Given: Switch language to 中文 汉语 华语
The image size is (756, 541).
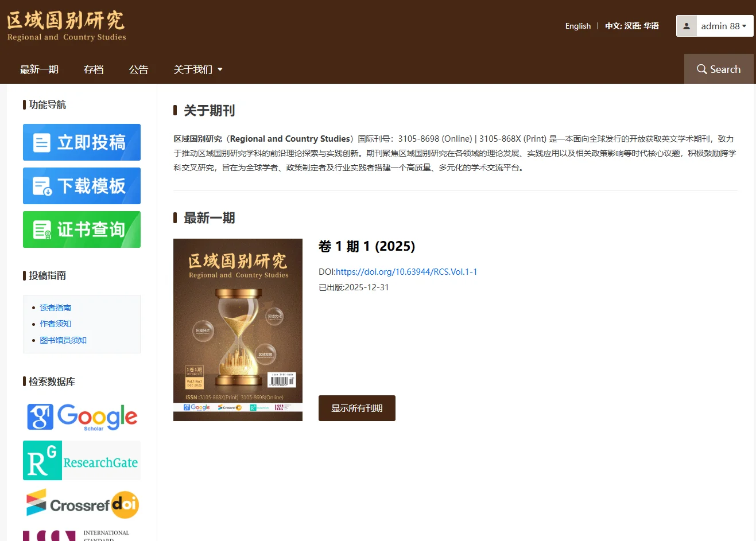Looking at the screenshot, I should [x=631, y=26].
